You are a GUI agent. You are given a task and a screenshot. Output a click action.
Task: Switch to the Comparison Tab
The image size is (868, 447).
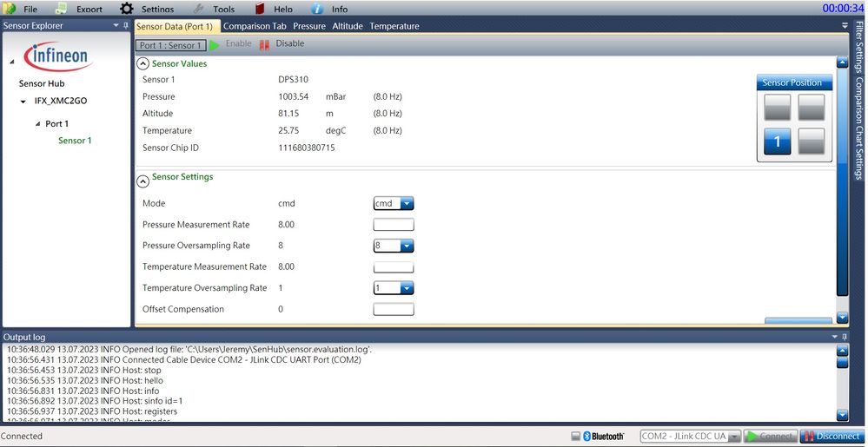[255, 26]
